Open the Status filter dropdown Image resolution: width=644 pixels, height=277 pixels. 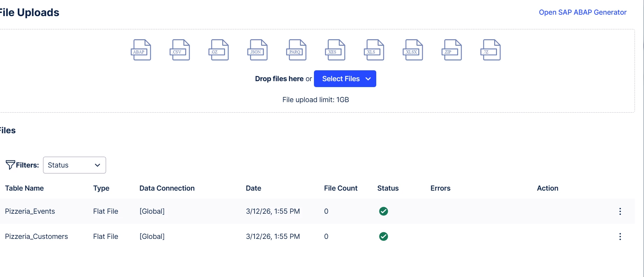tap(74, 165)
